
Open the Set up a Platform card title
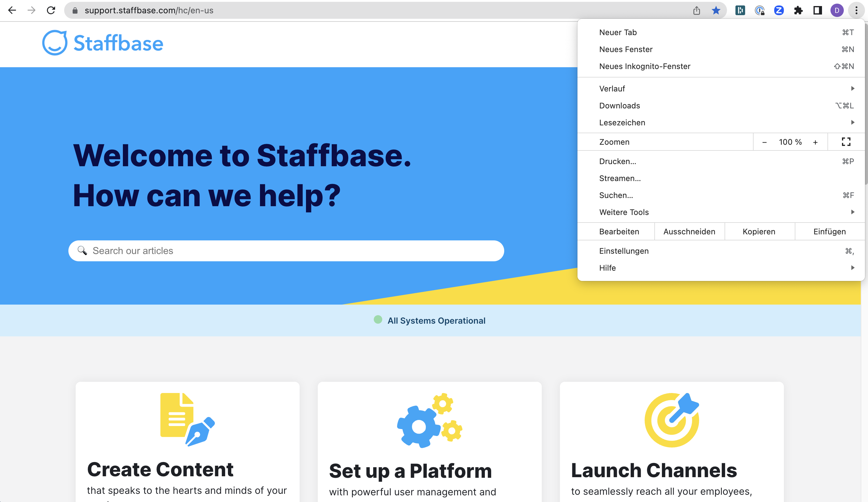point(410,471)
